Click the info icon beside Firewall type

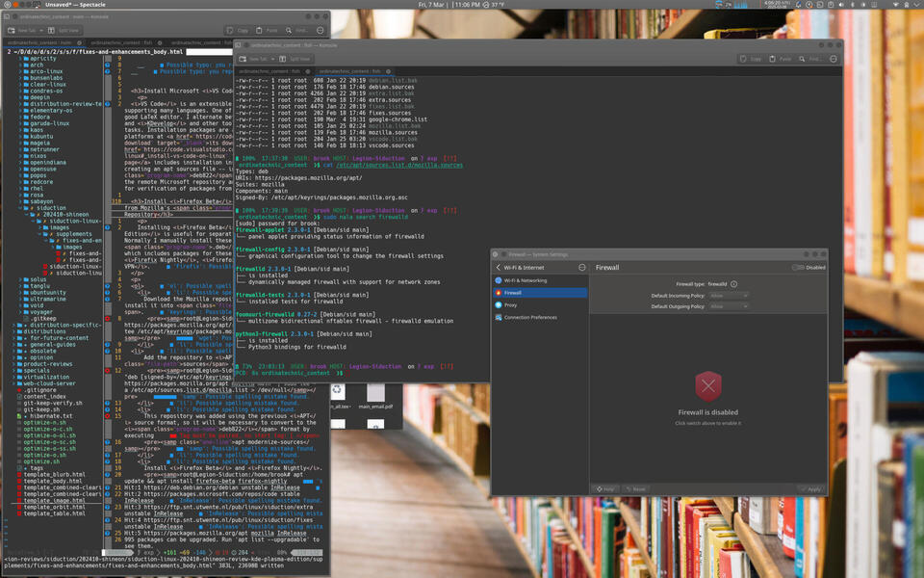point(733,283)
